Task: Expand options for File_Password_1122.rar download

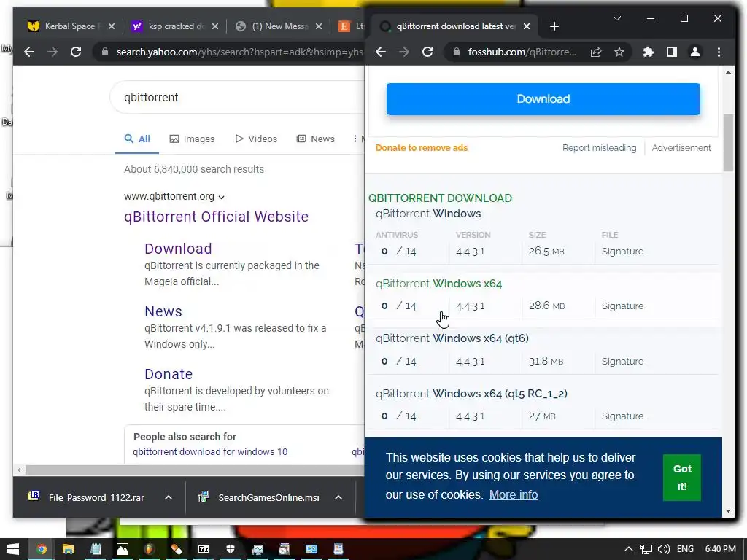Action: point(169,497)
